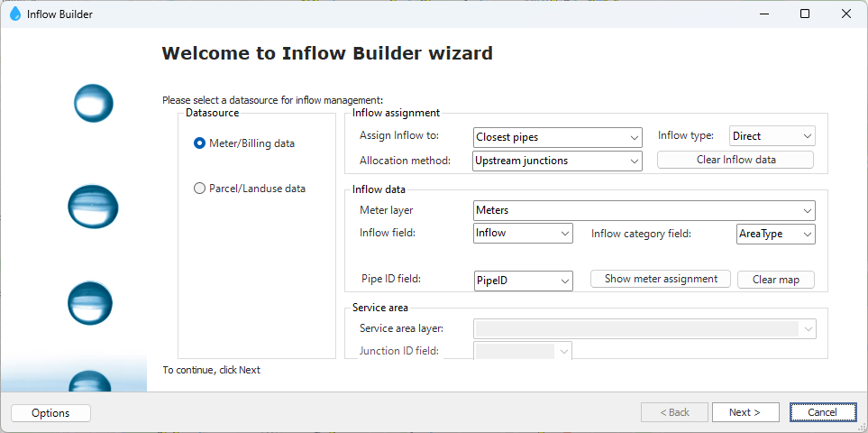Screen dimensions: 868x433
Task: Expand the Pipe ID field dropdown
Action: click(x=523, y=281)
